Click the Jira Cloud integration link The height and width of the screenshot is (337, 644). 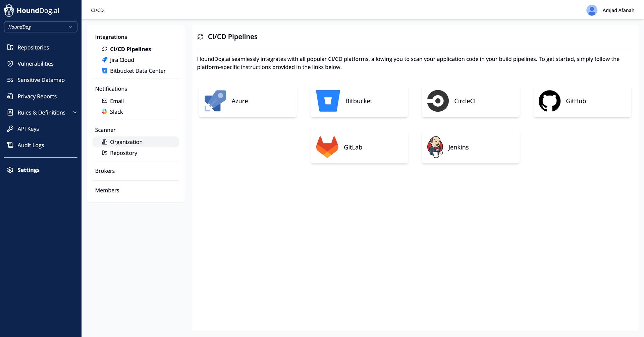(121, 60)
